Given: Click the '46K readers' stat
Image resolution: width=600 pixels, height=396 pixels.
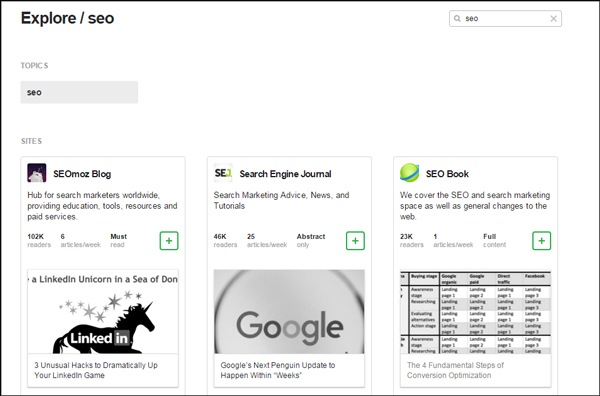Looking at the screenshot, I should [x=225, y=241].
